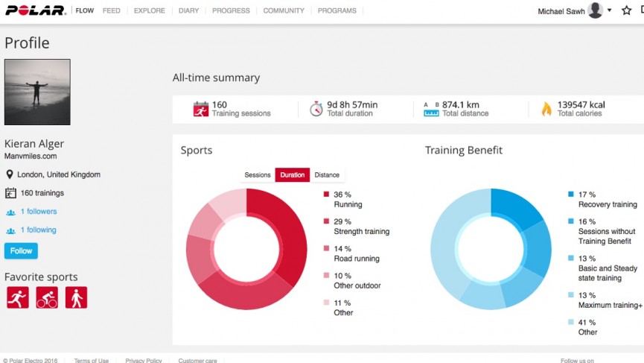
Task: Open the Privacy Policy footer link
Action: coord(144,360)
